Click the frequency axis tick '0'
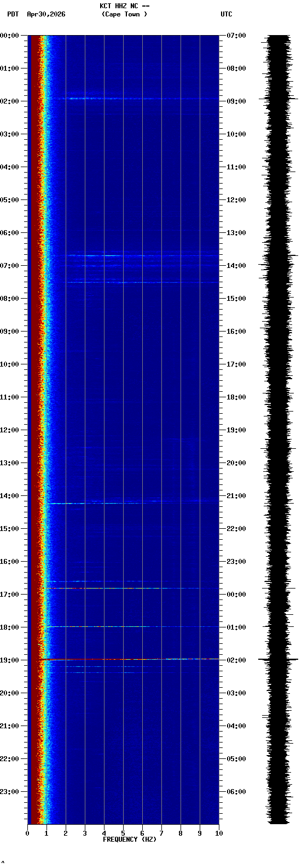 27,833
